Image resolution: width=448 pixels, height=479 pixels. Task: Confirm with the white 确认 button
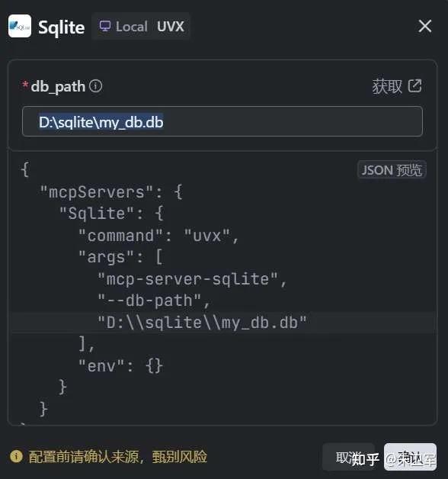coord(410,457)
